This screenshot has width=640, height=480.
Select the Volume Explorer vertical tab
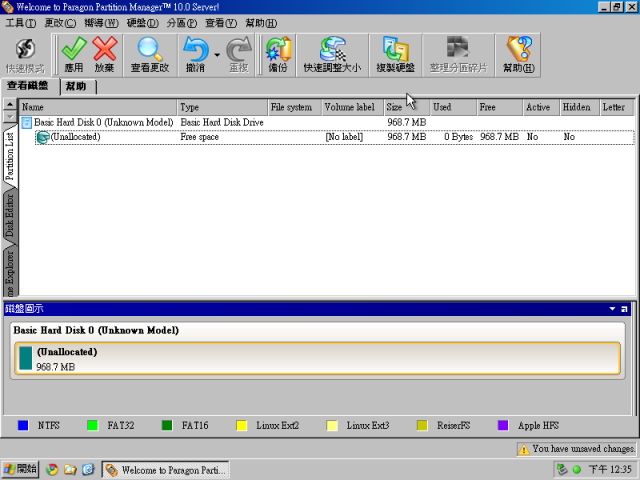tap(9, 273)
